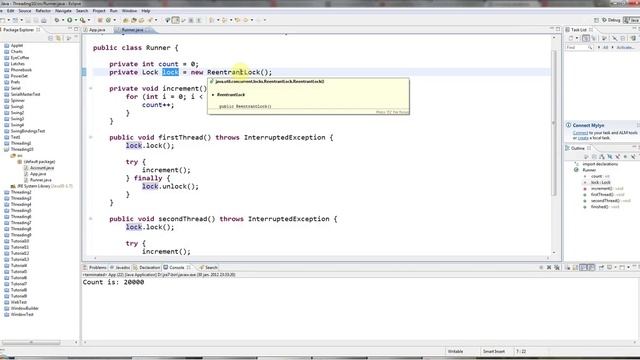The height and width of the screenshot is (360, 640).
Task: Open External Tools dropdown arrow
Action: click(x=89, y=20)
